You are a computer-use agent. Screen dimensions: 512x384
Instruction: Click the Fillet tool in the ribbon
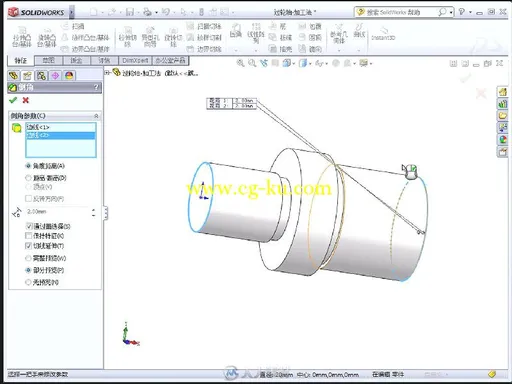(236, 31)
